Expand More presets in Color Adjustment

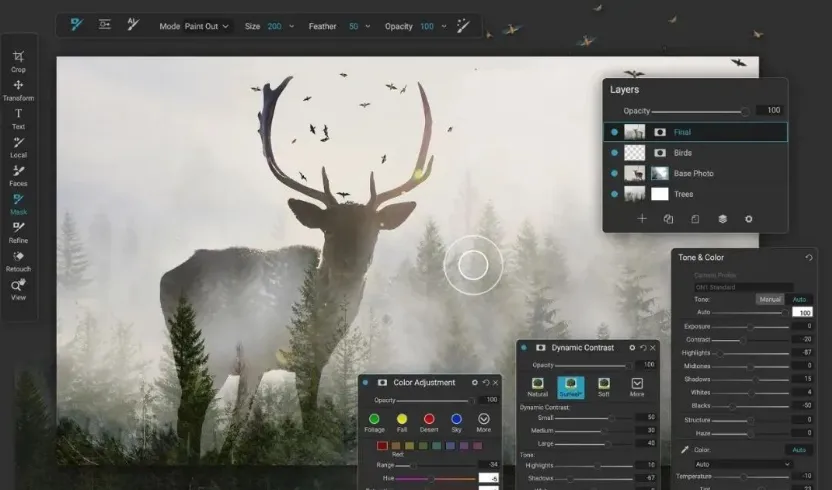[483, 423]
